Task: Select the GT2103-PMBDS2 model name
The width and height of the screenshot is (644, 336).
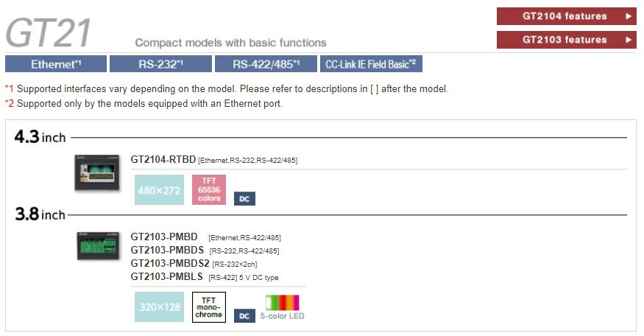Action: click(x=170, y=263)
